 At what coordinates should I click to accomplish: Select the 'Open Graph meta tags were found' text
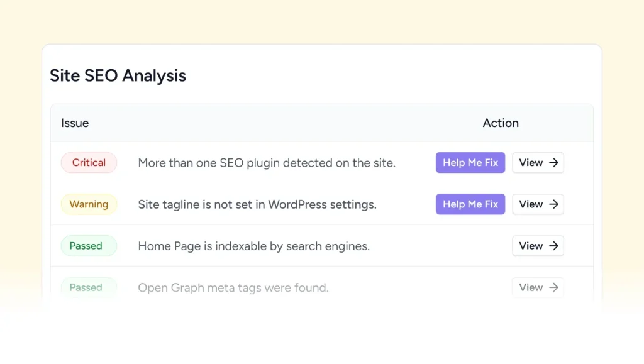(x=233, y=288)
